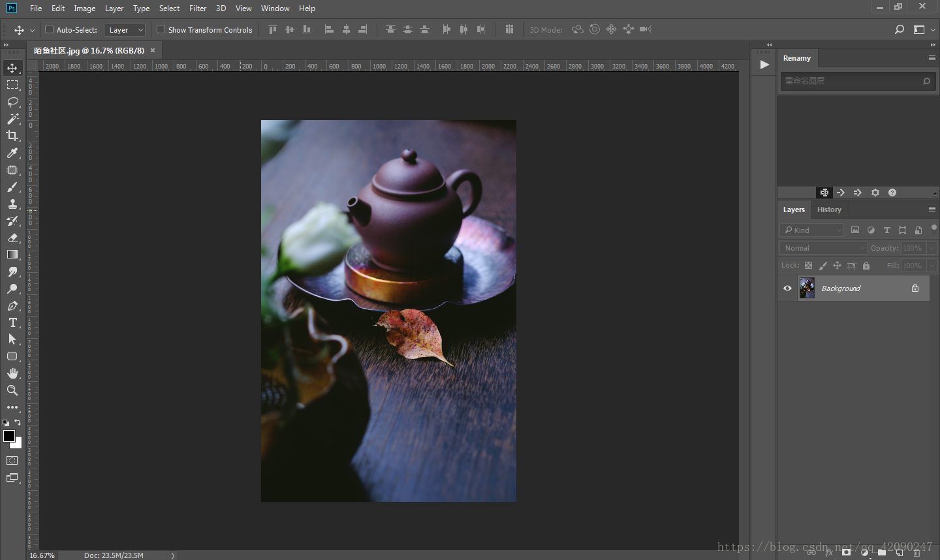Screen dimensions: 940x560
Task: Select the History Brush tool
Action: tap(12, 221)
